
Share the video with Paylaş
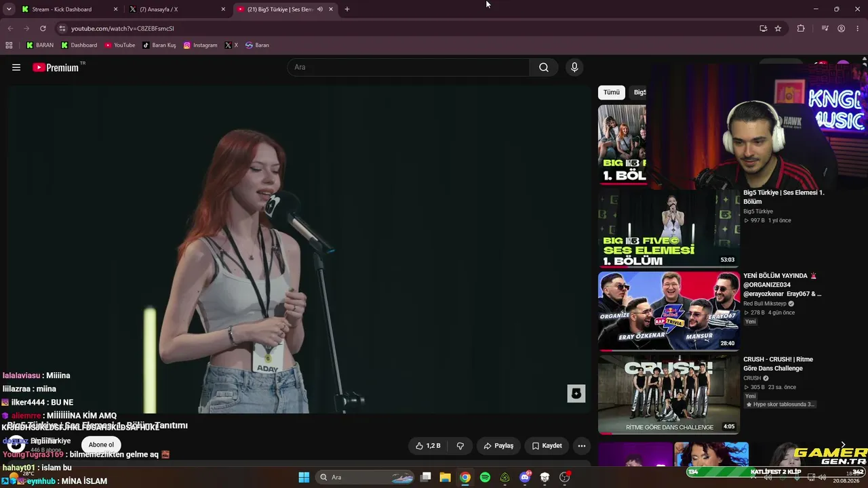(x=498, y=446)
